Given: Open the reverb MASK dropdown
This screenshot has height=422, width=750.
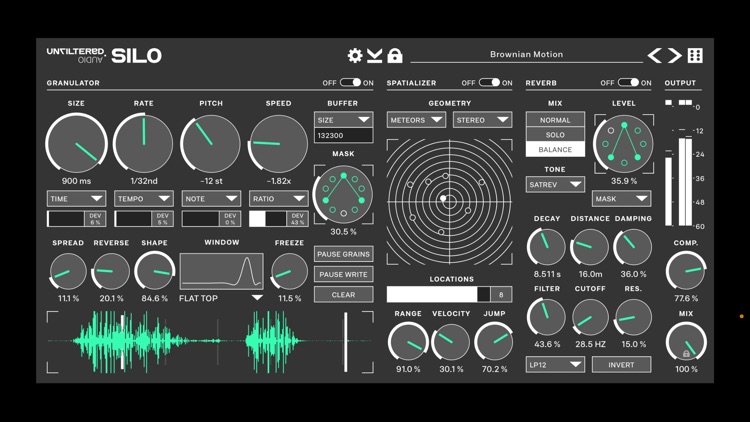Looking at the screenshot, I should click(x=621, y=199).
